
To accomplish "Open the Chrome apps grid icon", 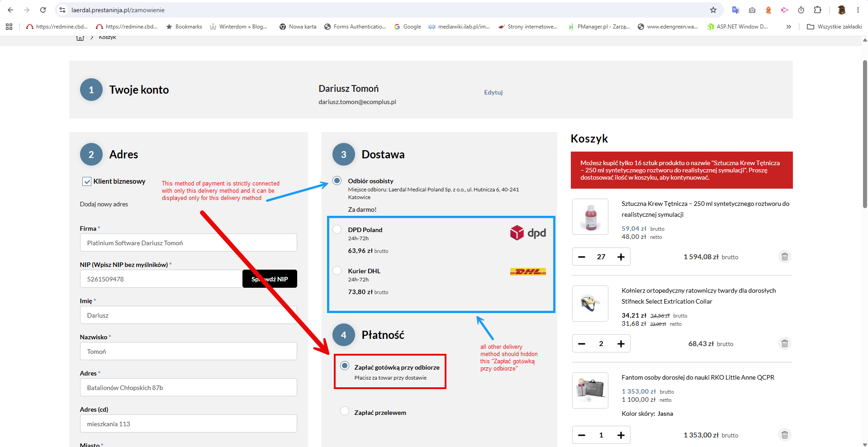I will coord(9,27).
